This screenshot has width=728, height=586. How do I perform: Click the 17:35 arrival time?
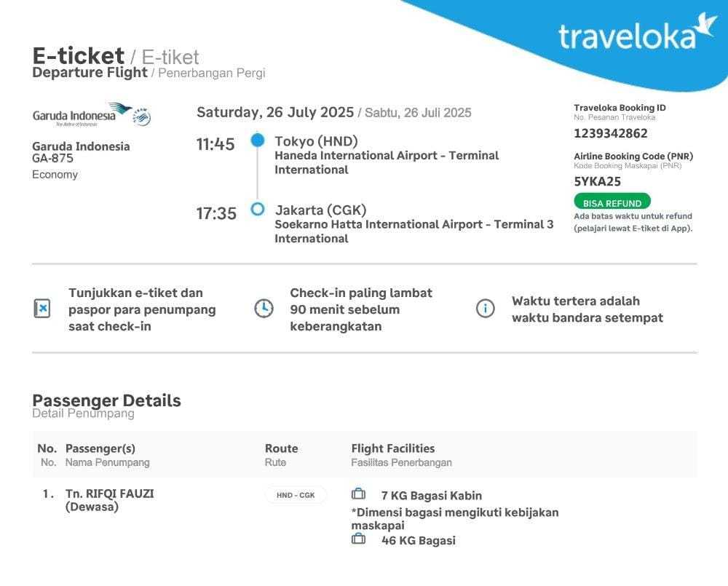click(x=216, y=213)
